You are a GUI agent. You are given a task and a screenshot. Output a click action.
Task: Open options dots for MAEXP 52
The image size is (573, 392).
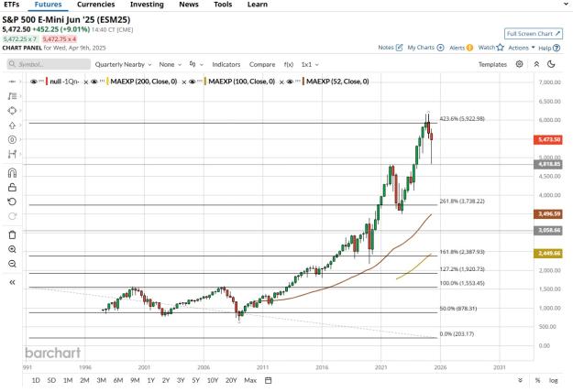point(298,82)
